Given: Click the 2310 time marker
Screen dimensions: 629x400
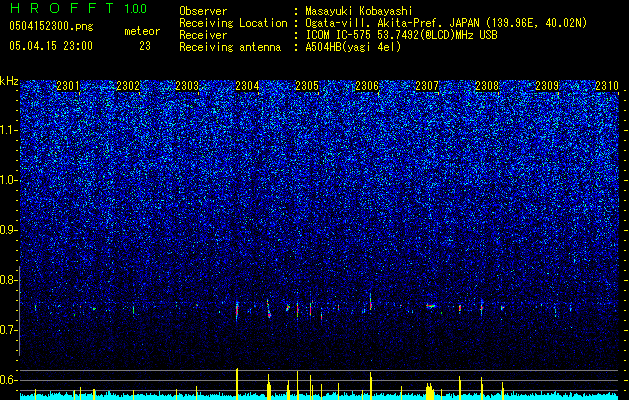Looking at the screenshot, I should pyautogui.click(x=607, y=85).
